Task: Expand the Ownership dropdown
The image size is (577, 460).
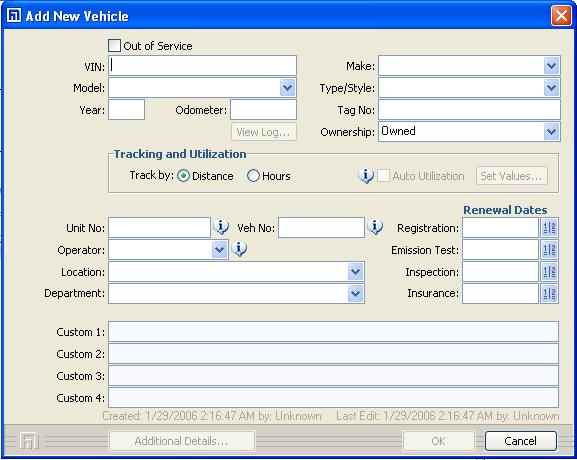Action: click(551, 131)
